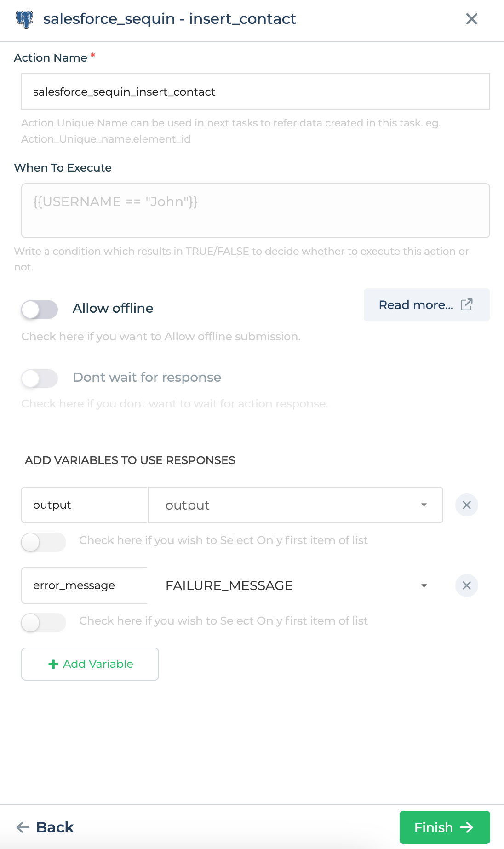Viewport: 504px width, 849px height.
Task: Open the Read more external link
Action: pyautogui.click(x=426, y=305)
